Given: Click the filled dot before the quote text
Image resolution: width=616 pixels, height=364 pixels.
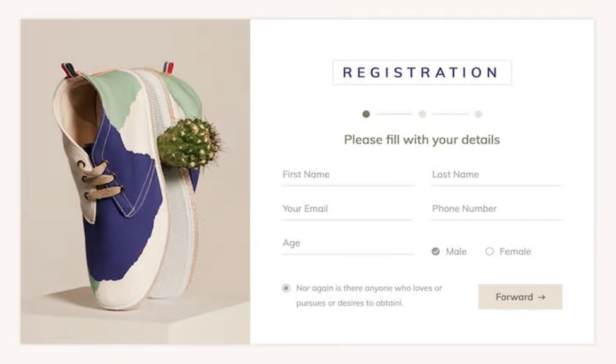Looking at the screenshot, I should pos(286,288).
